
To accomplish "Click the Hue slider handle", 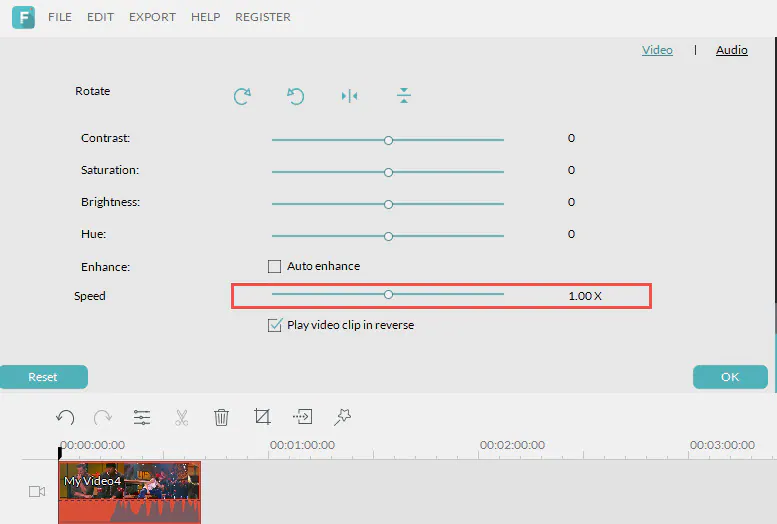I will [x=388, y=236].
